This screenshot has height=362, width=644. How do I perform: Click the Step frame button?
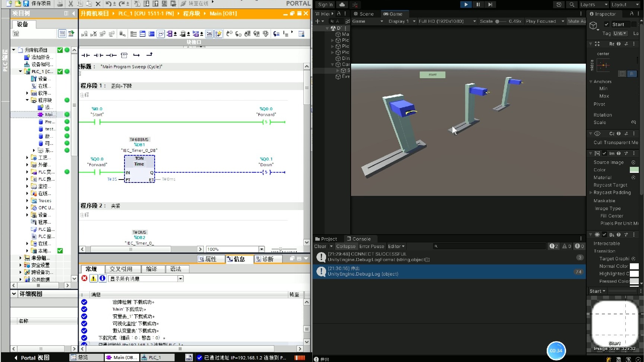tap(490, 4)
